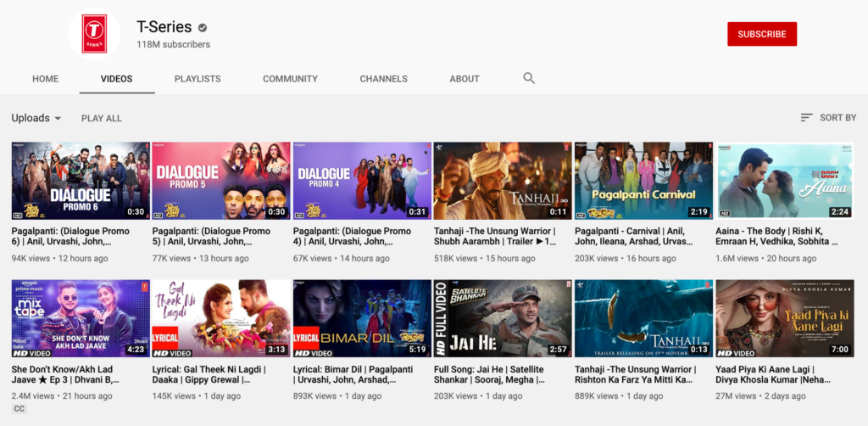Click the 27M views 2 days ago text
The height and width of the screenshot is (426, 868).
point(760,396)
